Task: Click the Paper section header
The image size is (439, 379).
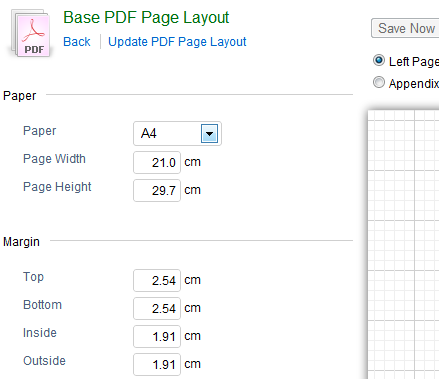Action: [x=19, y=96]
